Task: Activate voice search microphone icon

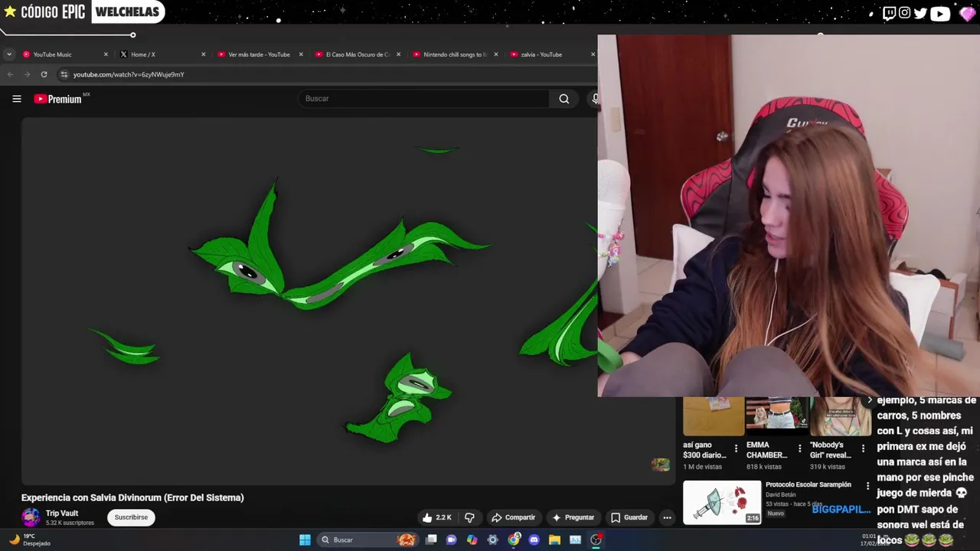Action: [596, 99]
